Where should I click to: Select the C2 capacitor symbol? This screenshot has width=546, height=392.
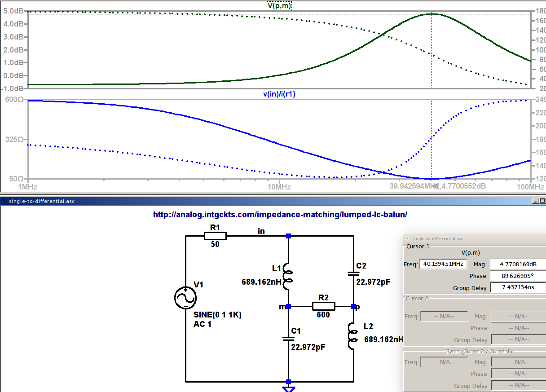coord(353,273)
